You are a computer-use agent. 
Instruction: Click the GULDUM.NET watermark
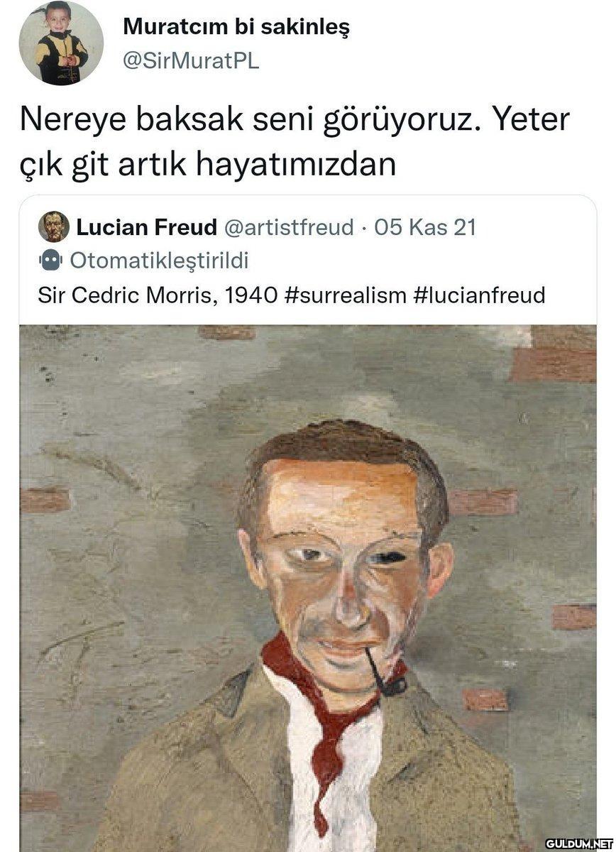pyautogui.click(x=578, y=843)
